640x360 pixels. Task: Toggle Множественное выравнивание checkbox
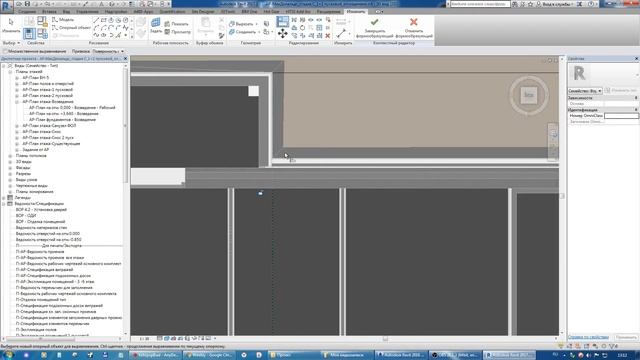pos(5,51)
